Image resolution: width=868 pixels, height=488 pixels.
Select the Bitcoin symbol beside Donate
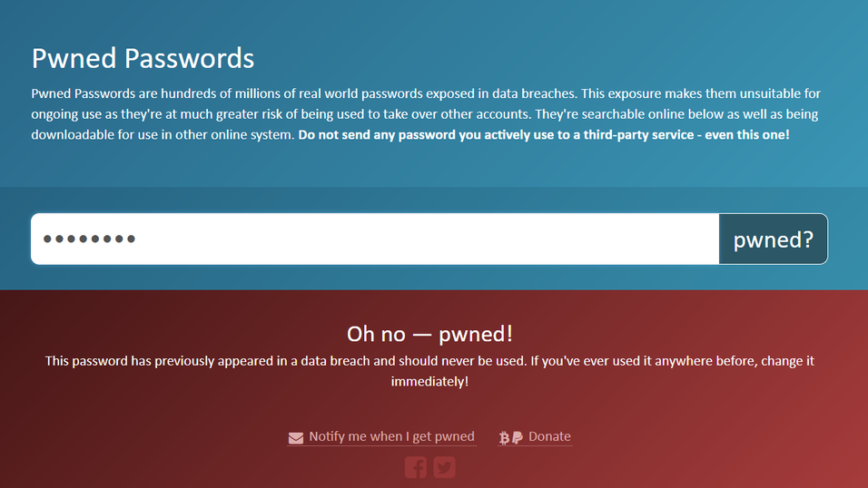click(504, 437)
